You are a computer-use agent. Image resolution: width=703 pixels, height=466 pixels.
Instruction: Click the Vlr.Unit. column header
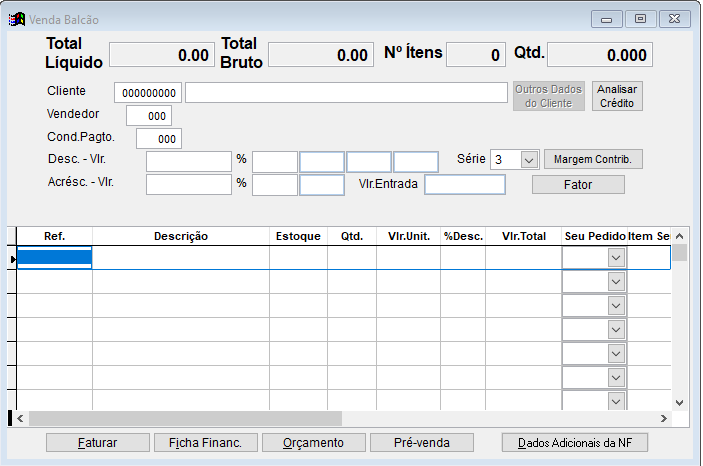(408, 236)
